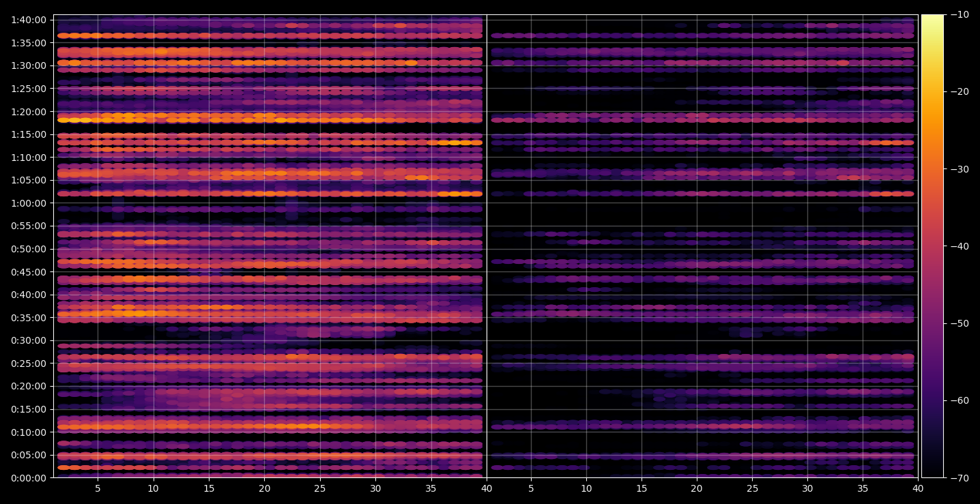Viewport: 980px width, 504px height.
Task: Click x-axis tick 35 of the left panel
Action: 431,489
